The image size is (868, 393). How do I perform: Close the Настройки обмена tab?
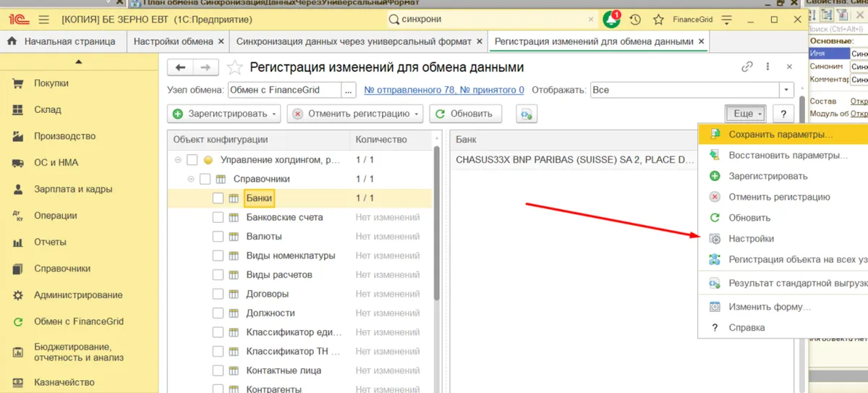(x=221, y=41)
